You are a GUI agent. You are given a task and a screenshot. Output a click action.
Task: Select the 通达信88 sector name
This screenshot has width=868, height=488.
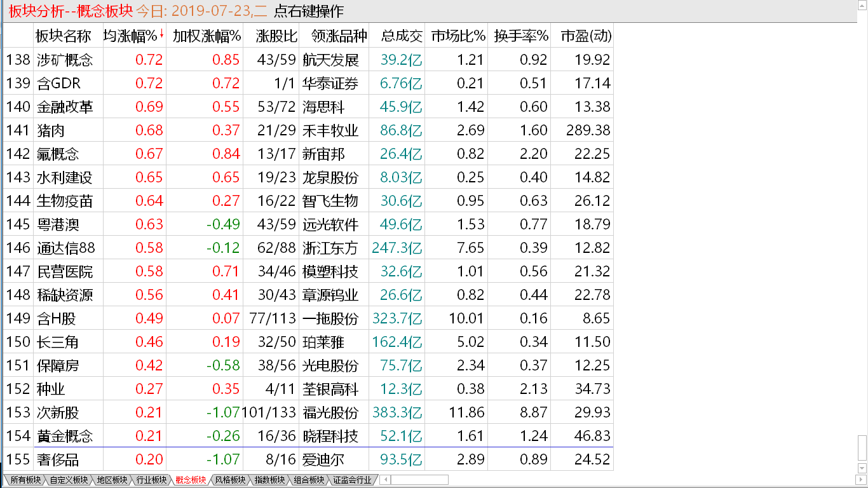click(x=65, y=248)
